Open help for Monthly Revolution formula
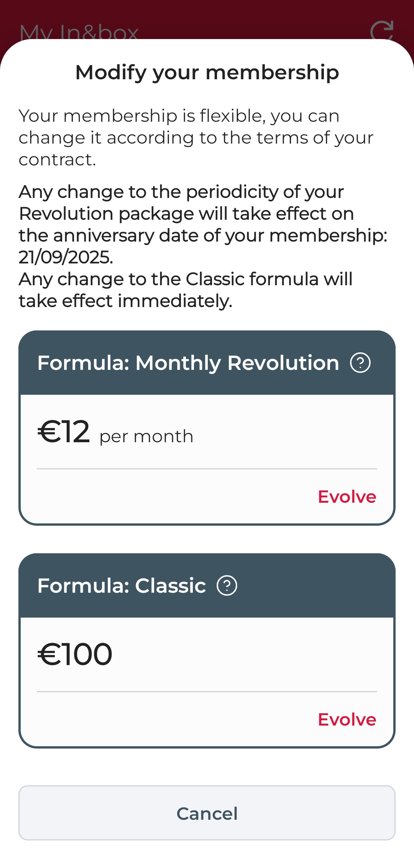Image resolution: width=414 pixels, height=868 pixels. pyautogui.click(x=360, y=363)
